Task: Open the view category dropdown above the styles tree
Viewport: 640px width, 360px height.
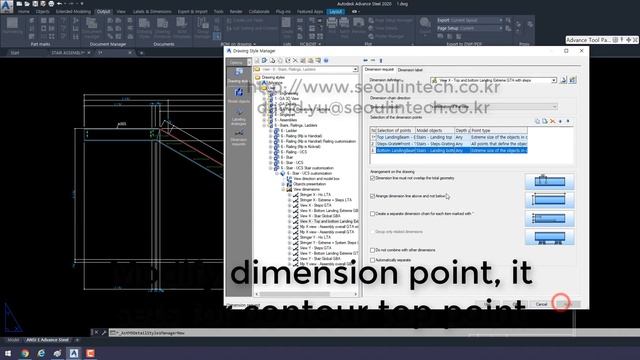Action: click(x=355, y=70)
